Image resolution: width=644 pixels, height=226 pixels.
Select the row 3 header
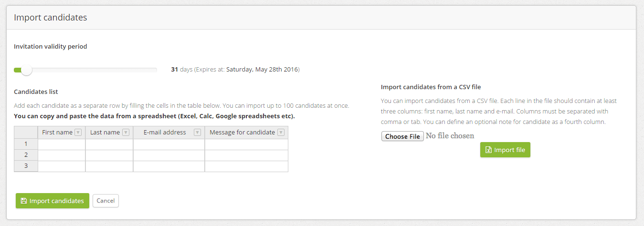26,166
